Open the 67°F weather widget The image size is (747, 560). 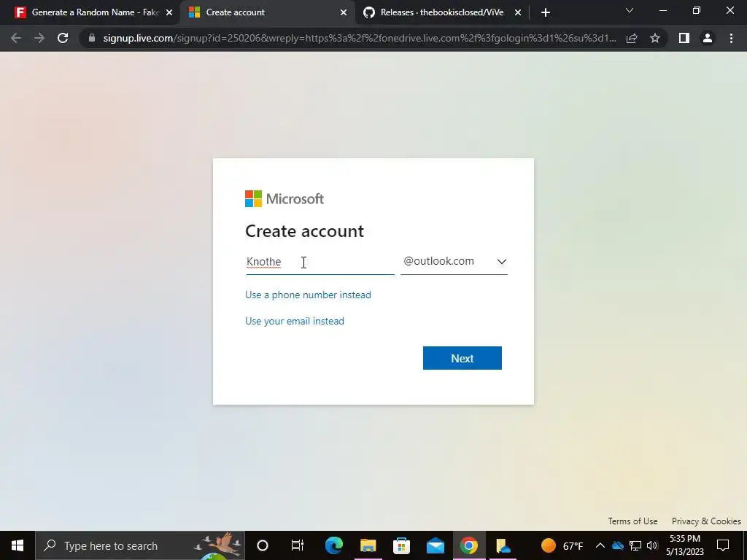click(x=562, y=545)
